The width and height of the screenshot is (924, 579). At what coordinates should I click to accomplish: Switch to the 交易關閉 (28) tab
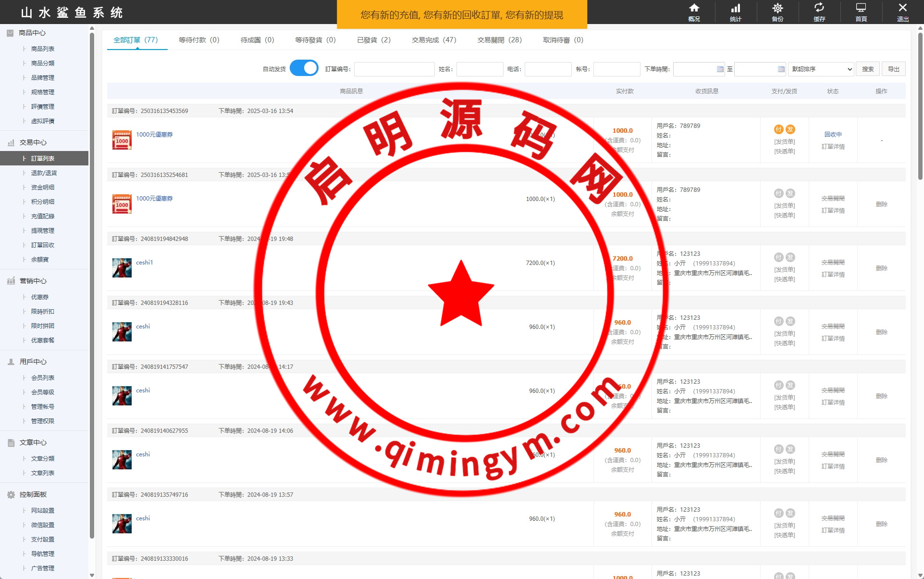point(499,40)
